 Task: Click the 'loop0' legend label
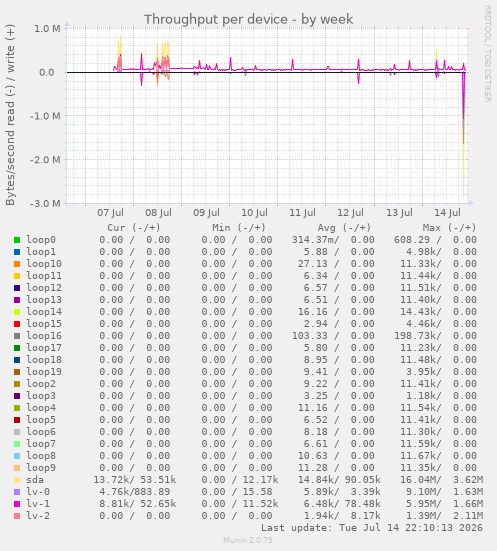[41, 240]
